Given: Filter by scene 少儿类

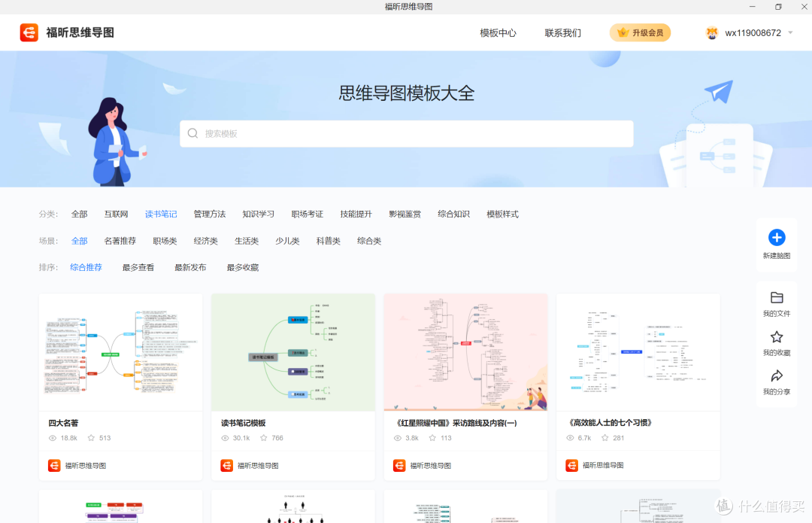Looking at the screenshot, I should (287, 241).
